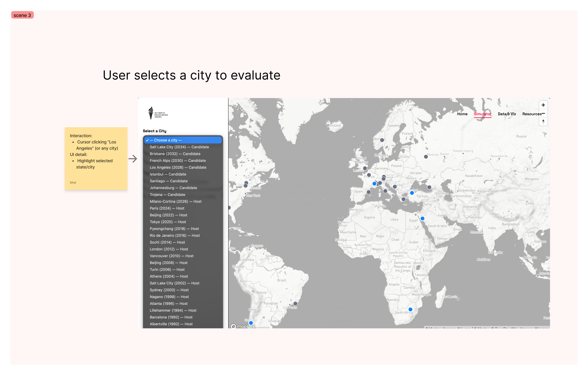Select Beijing (2022) — Host
The image size is (588, 375).
[183, 215]
